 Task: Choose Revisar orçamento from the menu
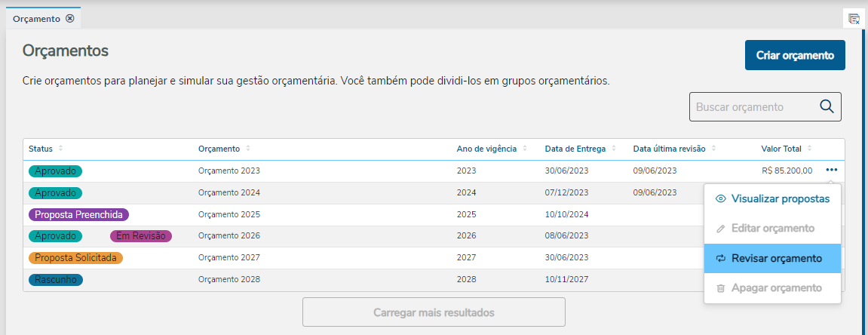click(772, 258)
